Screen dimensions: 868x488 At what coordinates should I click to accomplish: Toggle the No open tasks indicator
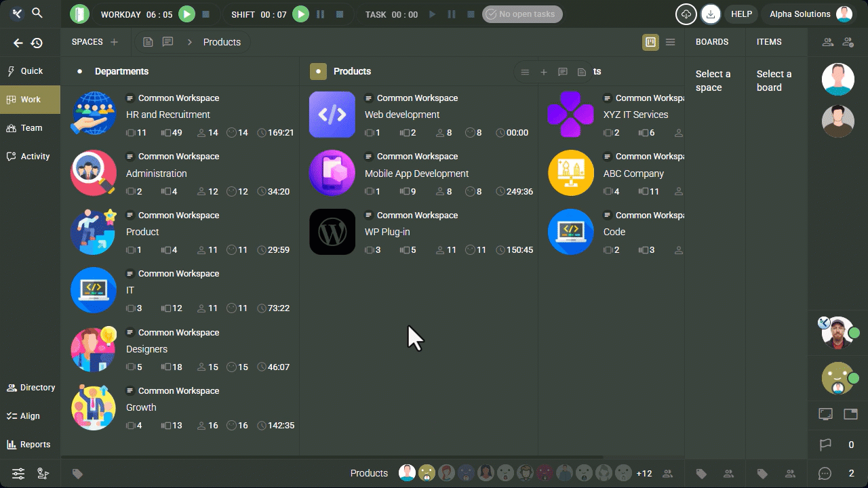(x=522, y=14)
